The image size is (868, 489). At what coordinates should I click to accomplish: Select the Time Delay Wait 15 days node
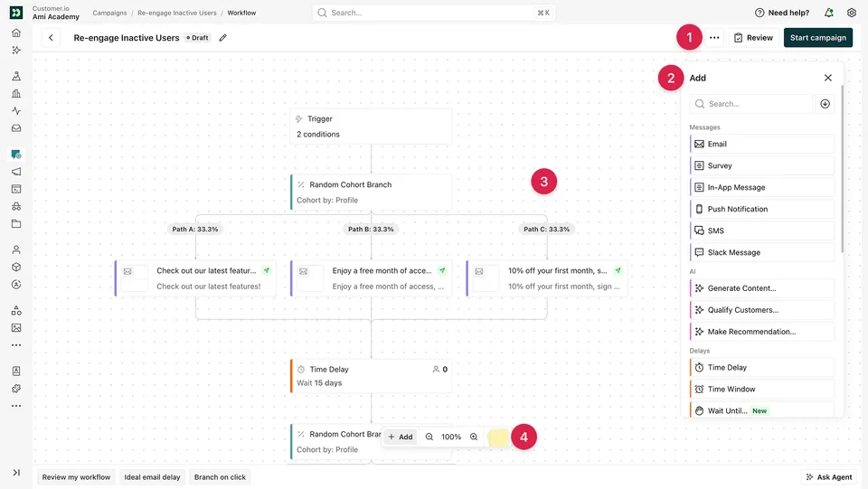(x=371, y=376)
